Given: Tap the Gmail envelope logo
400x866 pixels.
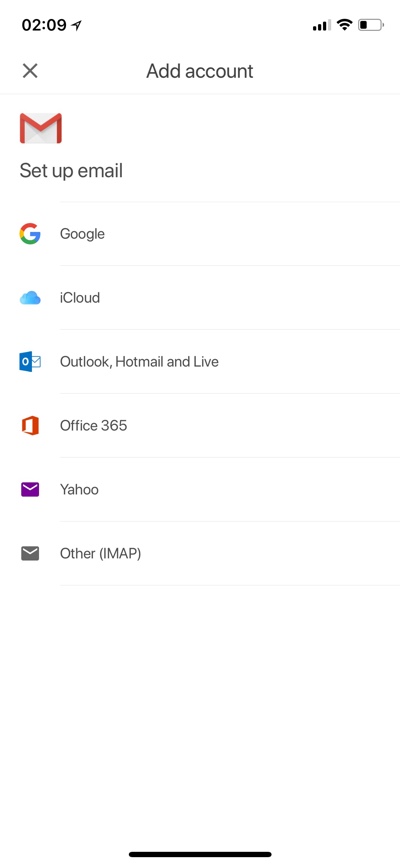Looking at the screenshot, I should point(41,128).
